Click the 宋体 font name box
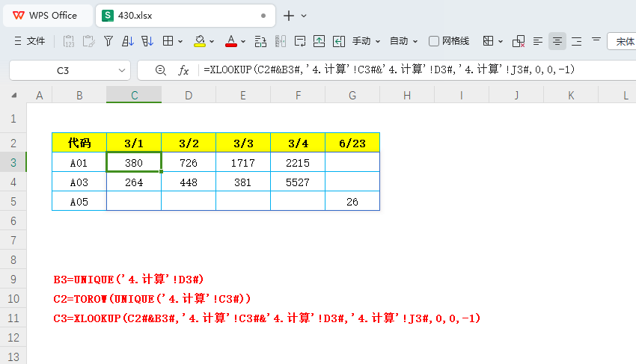636x364 pixels. click(x=622, y=41)
